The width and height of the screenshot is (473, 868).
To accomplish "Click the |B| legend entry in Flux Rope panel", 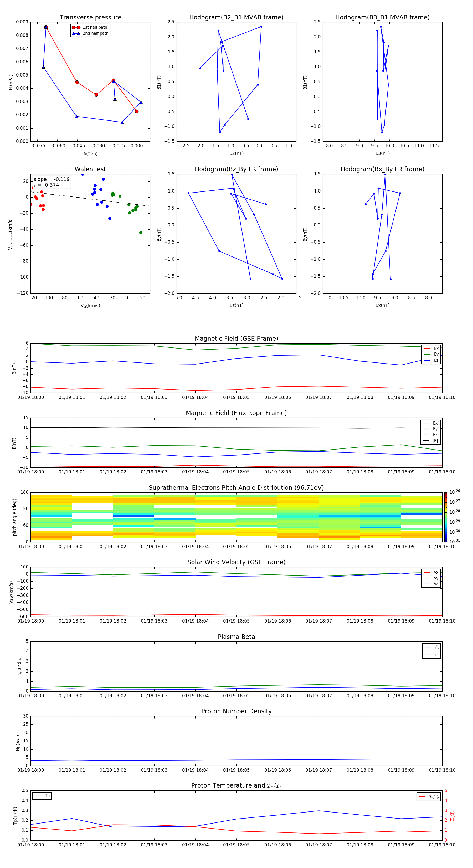I will point(431,441).
